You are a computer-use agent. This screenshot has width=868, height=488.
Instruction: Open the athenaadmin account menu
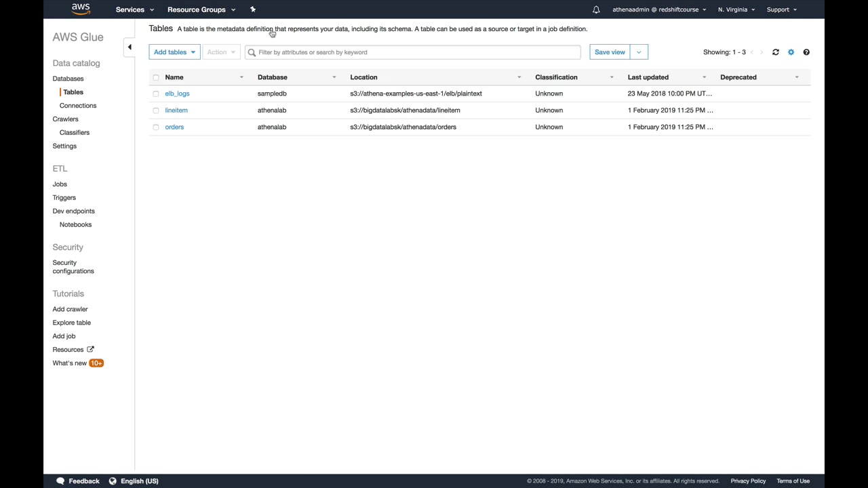click(659, 9)
